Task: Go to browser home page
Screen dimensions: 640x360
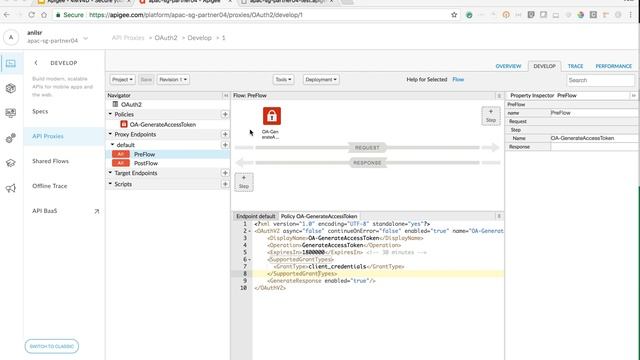Action: point(44,15)
